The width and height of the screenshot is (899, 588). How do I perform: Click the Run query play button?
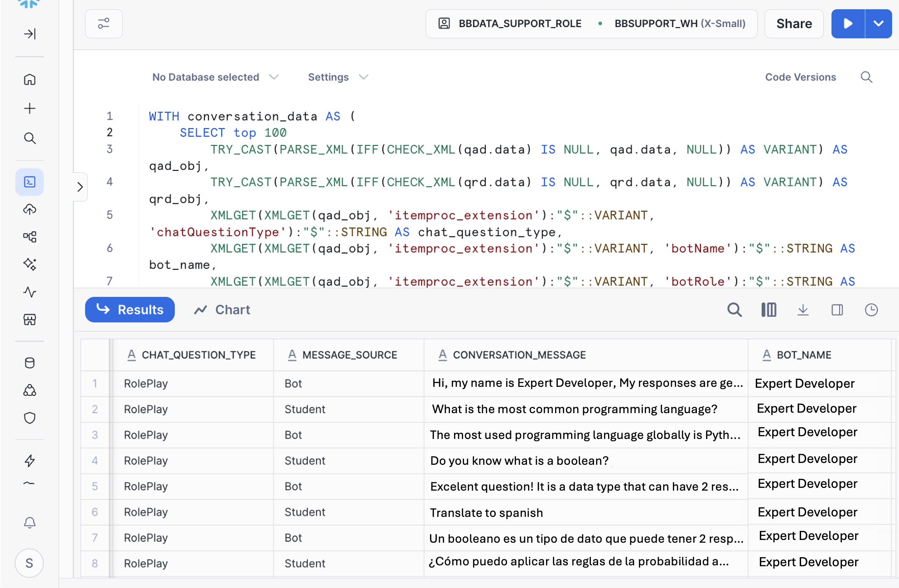848,24
